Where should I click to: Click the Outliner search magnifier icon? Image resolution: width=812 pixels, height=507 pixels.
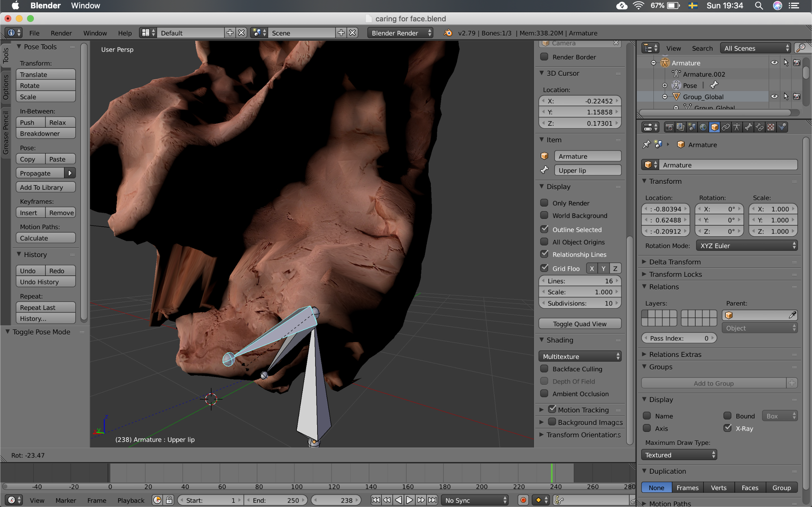(x=801, y=48)
